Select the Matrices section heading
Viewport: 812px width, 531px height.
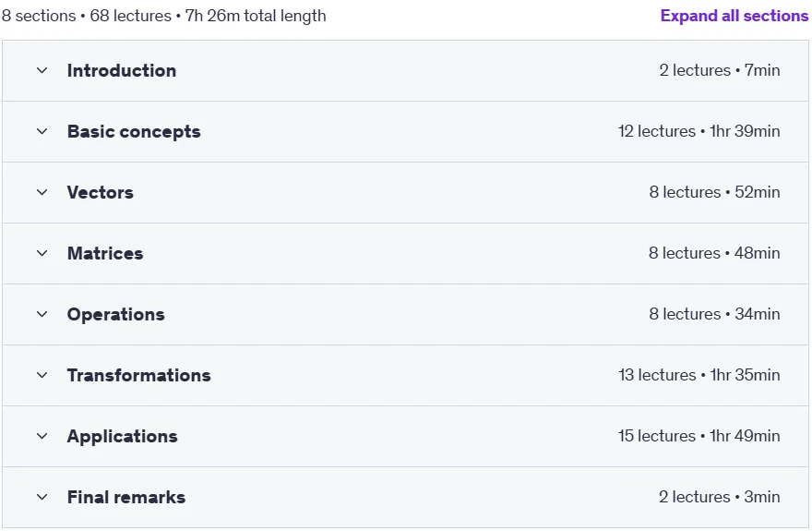click(105, 253)
